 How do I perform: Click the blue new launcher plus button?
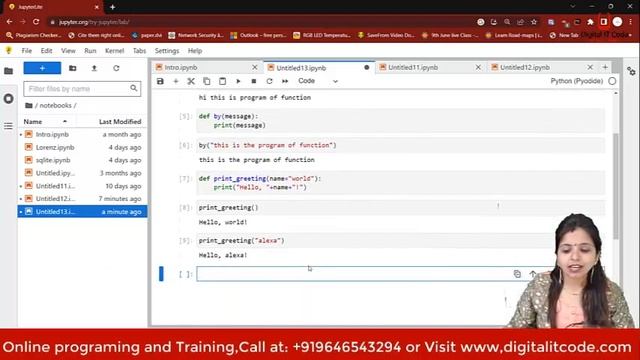(x=42, y=68)
